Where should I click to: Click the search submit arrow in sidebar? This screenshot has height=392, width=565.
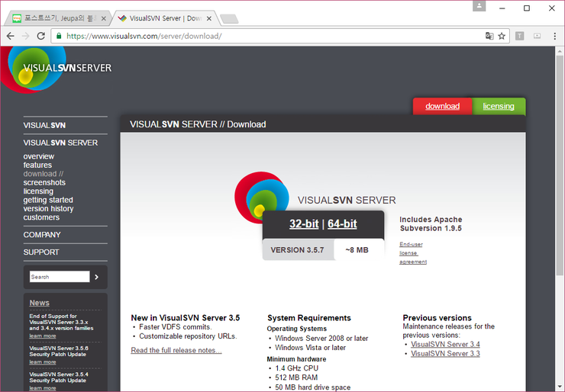(96, 277)
